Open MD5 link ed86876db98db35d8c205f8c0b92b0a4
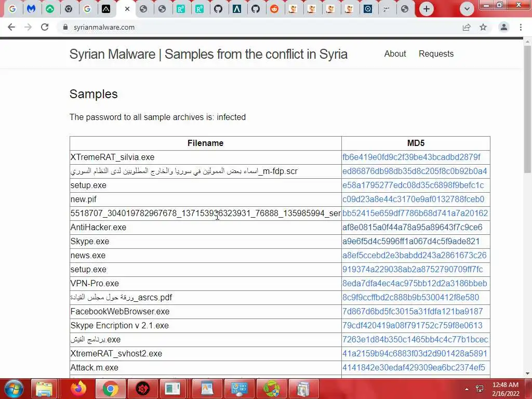 (x=415, y=171)
